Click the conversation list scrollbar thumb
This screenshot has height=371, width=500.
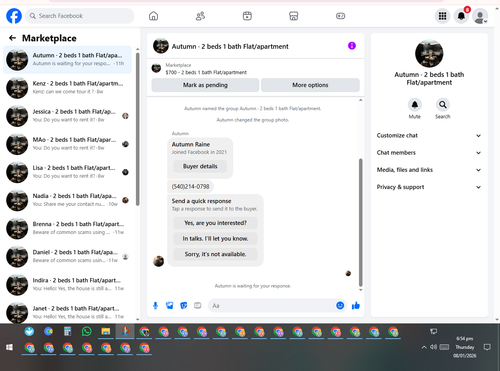coord(137,129)
